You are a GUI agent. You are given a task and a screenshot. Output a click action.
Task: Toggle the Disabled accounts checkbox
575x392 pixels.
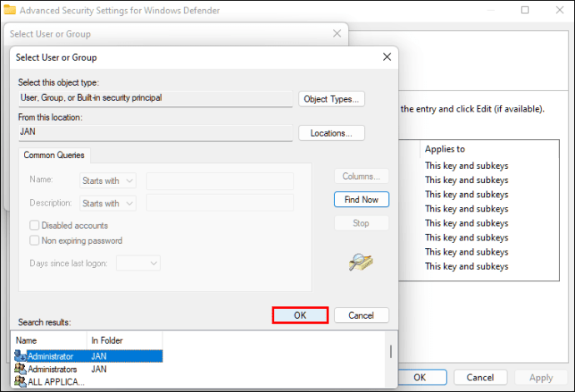[34, 226]
